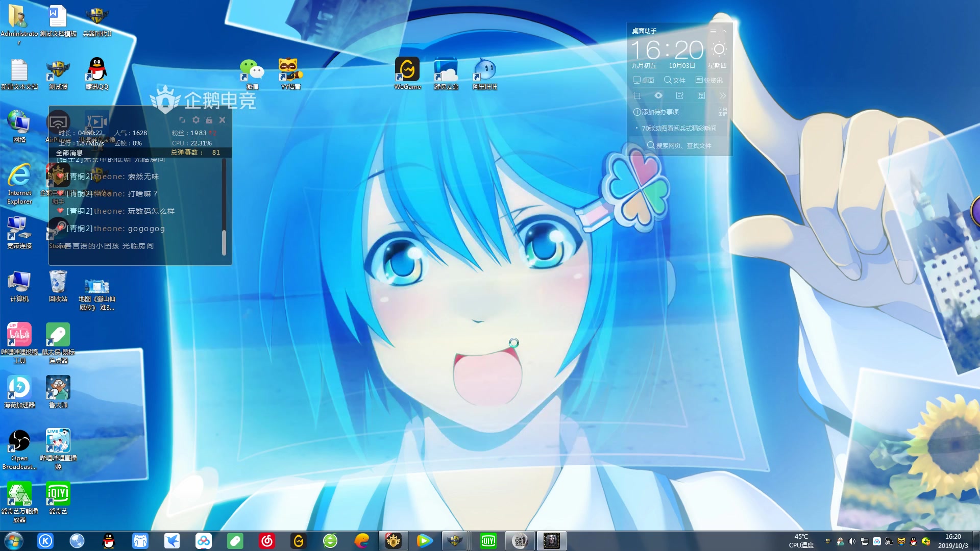Viewport: 980px width, 551px height.
Task: Open 文件 search in 桌面助手
Action: click(674, 80)
